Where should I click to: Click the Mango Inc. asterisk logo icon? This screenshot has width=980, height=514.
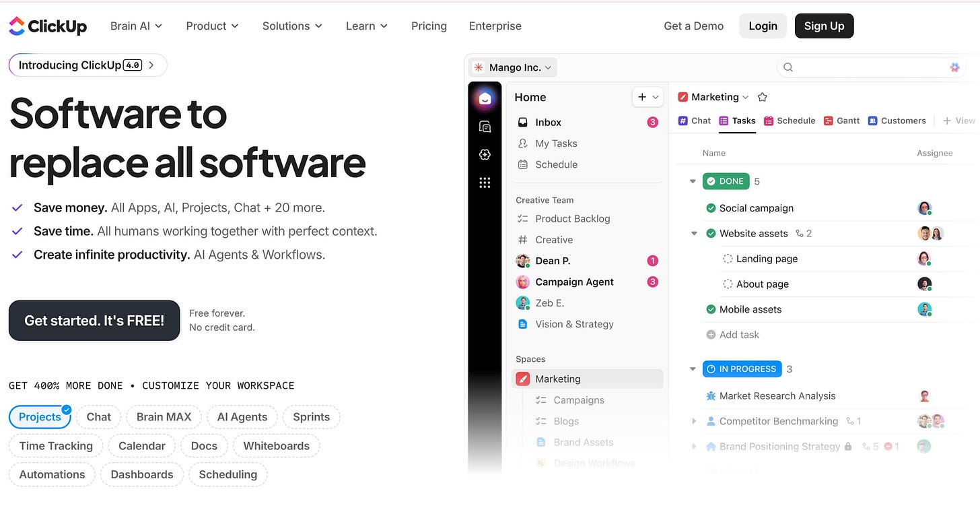click(478, 67)
